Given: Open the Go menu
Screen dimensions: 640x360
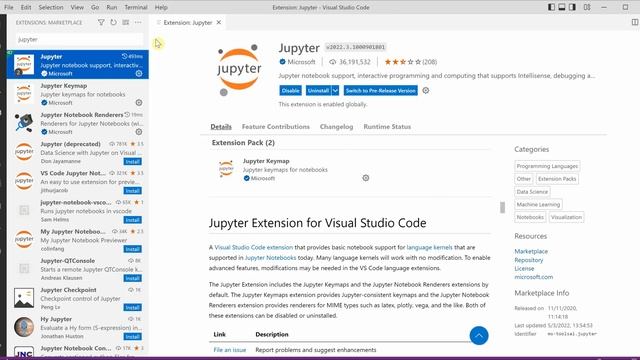Looking at the screenshot, I should (x=95, y=7).
